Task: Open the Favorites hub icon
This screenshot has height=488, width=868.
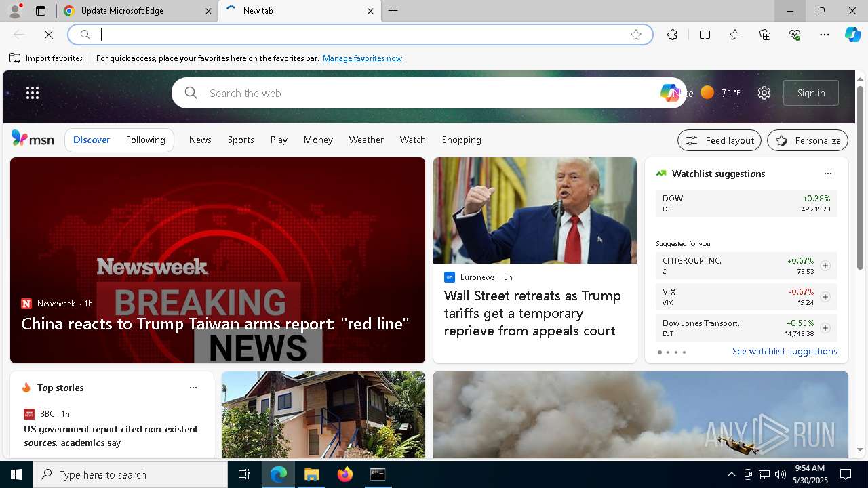Action: tap(735, 35)
